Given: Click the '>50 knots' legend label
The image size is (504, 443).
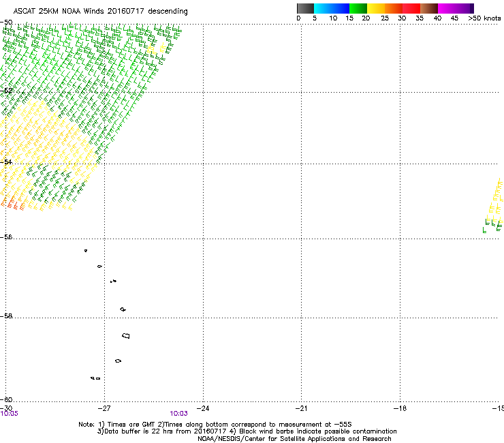Looking at the screenshot, I should (x=484, y=18).
